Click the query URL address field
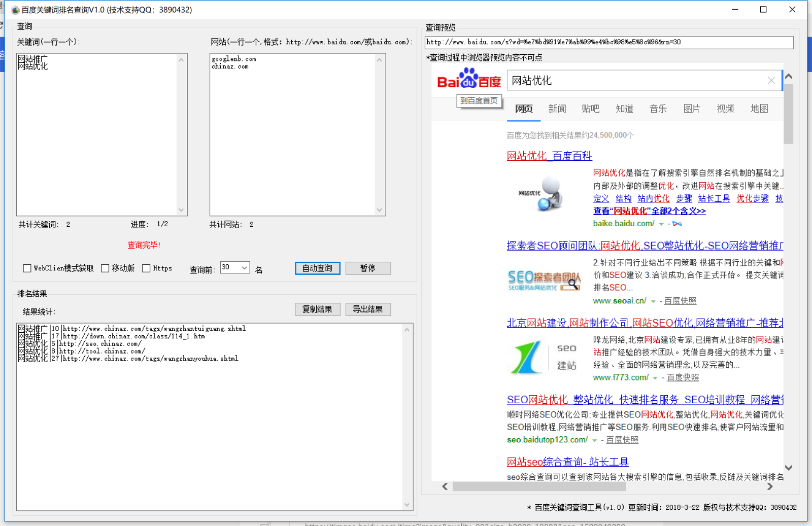The width and height of the screenshot is (812, 526). coord(609,43)
